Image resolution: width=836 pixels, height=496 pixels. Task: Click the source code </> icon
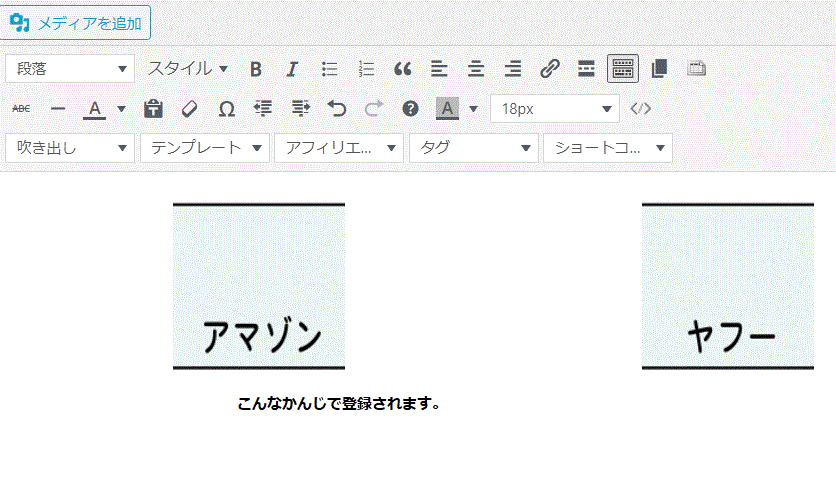click(x=640, y=109)
